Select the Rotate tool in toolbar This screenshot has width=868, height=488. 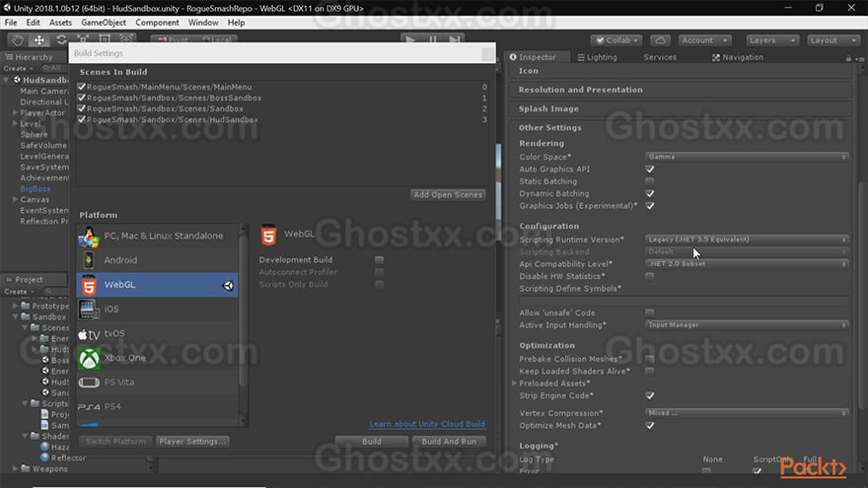pos(61,39)
